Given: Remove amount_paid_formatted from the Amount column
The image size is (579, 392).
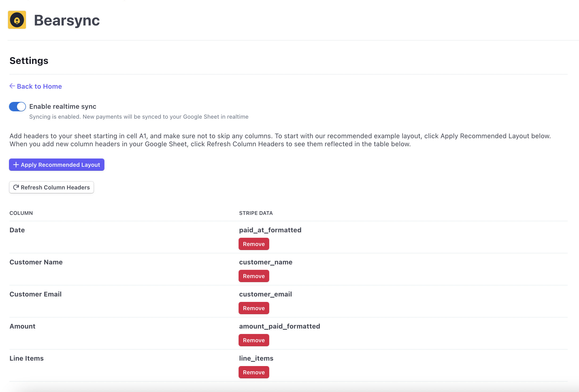Looking at the screenshot, I should [x=254, y=340].
